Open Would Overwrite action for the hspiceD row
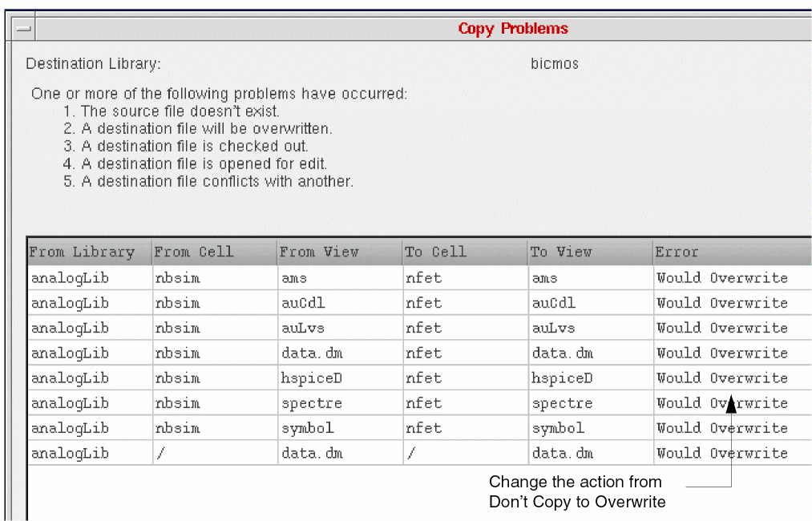Image resolution: width=812 pixels, height=521 pixels. point(722,378)
